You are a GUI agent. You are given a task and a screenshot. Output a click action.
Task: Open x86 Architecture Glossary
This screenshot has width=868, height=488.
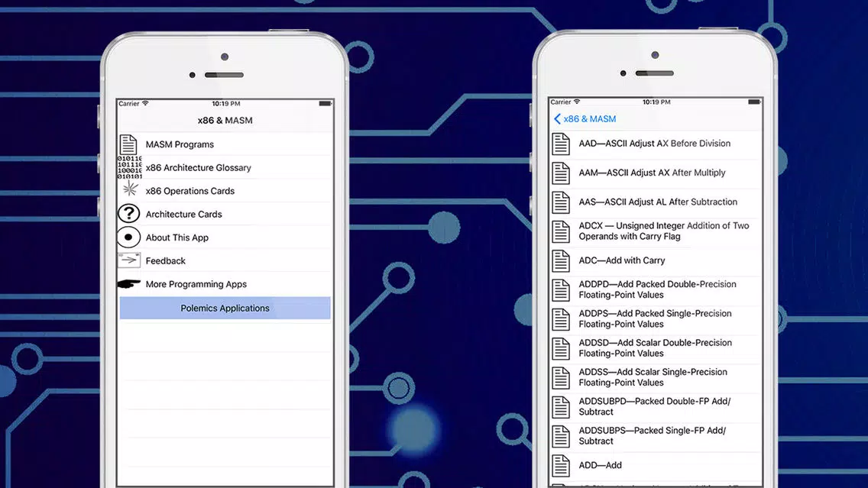tap(225, 168)
